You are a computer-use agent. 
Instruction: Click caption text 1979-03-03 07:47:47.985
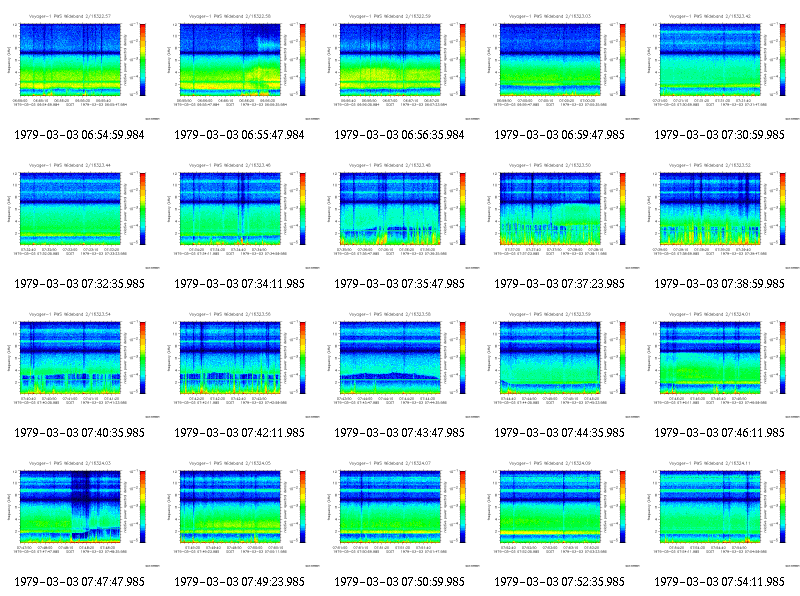[79, 582]
